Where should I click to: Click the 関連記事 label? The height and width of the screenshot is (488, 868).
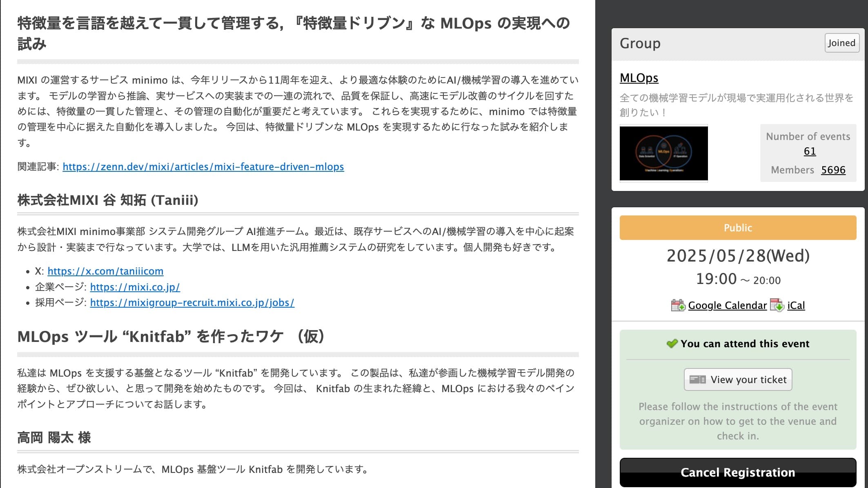point(38,166)
